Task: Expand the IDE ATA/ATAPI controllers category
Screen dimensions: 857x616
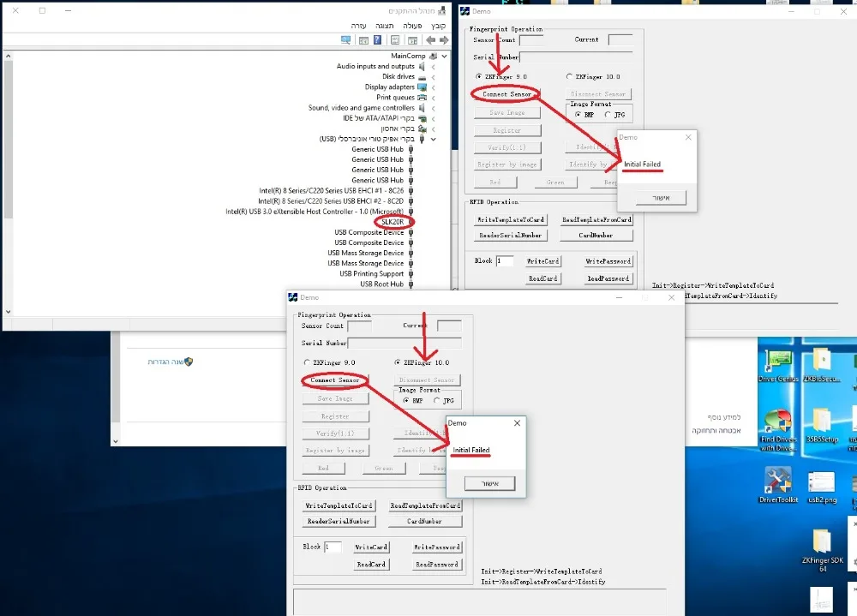Action: [x=434, y=118]
